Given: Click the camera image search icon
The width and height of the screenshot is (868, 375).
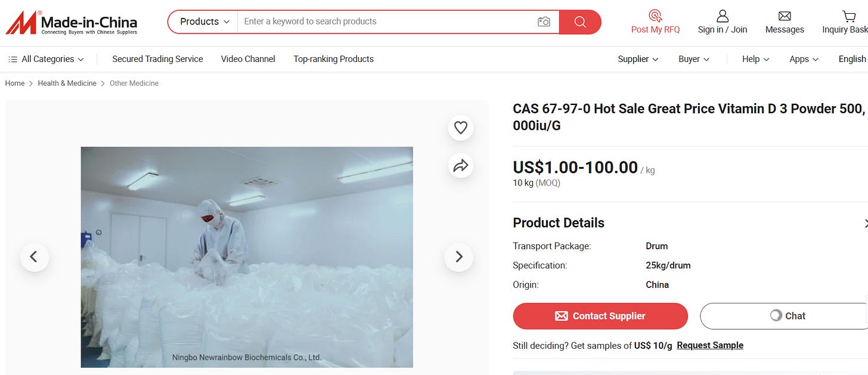Looking at the screenshot, I should [543, 21].
